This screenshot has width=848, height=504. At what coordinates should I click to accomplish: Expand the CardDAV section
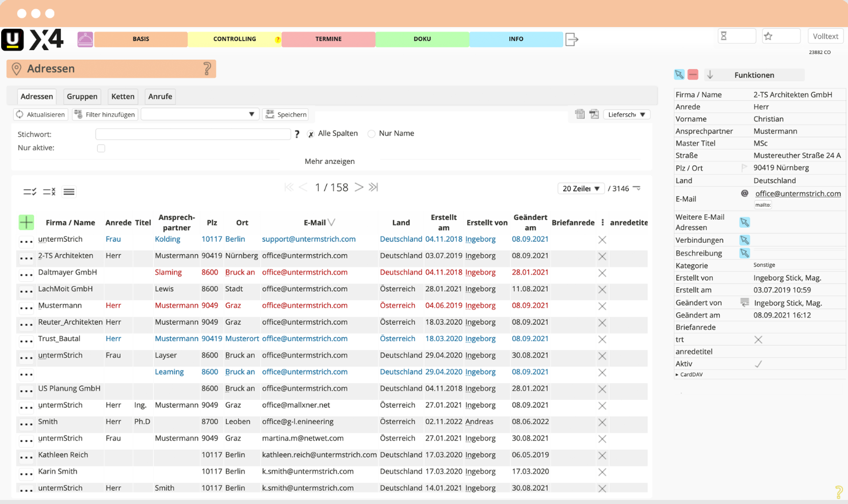point(689,375)
